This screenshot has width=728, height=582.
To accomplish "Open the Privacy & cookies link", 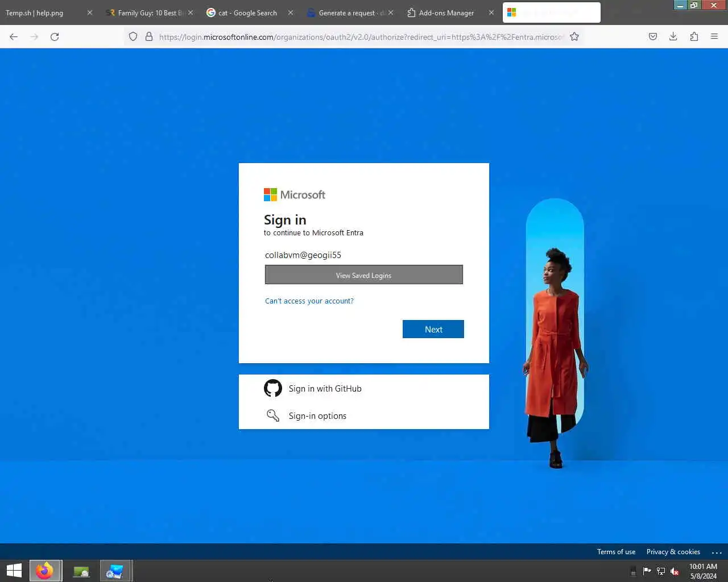I will 673,552.
